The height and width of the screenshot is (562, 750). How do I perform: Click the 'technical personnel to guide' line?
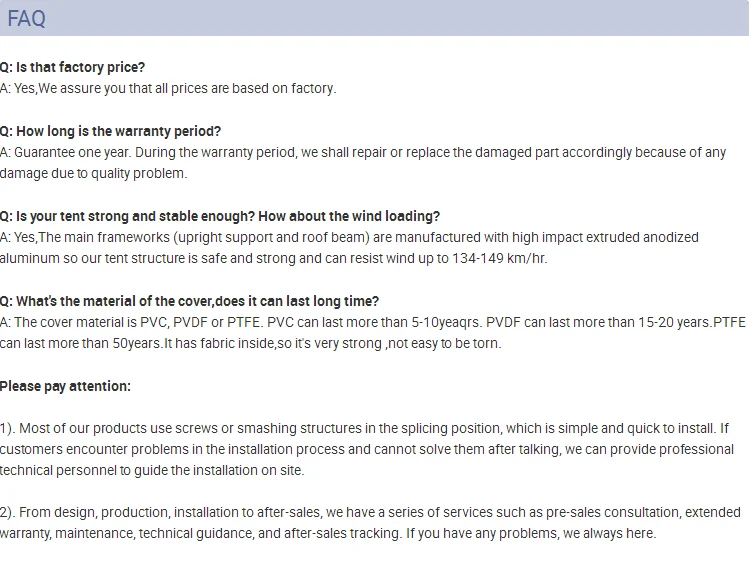point(152,471)
